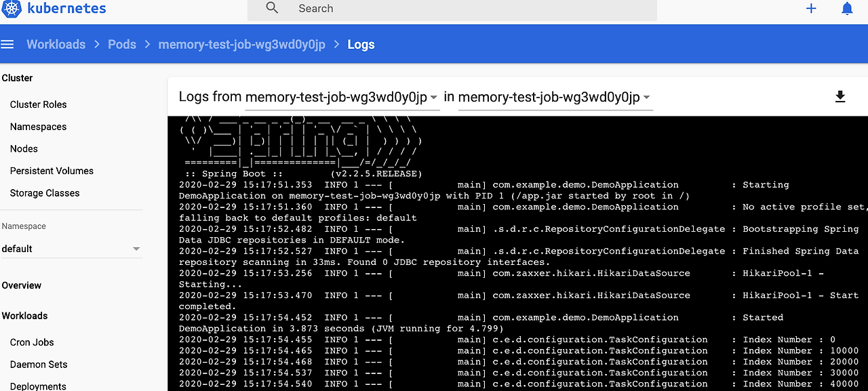
Task: Open Cluster Roles in the sidebar
Action: click(38, 104)
